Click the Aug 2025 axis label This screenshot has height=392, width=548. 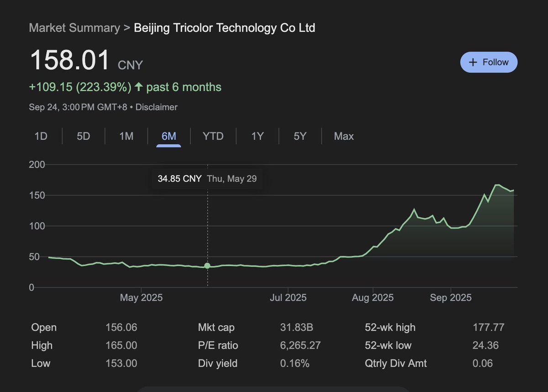pos(373,298)
